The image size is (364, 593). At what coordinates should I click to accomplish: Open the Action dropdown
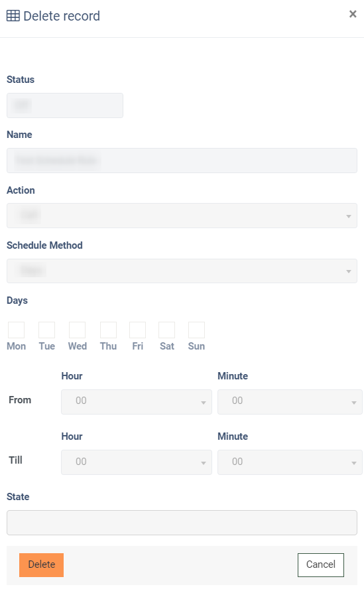[182, 216]
